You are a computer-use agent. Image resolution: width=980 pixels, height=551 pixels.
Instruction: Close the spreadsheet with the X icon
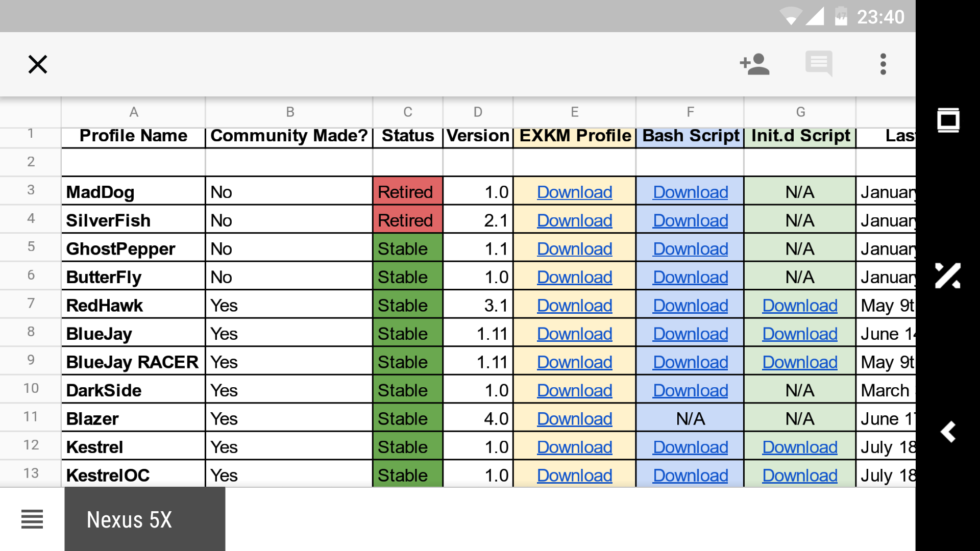38,64
